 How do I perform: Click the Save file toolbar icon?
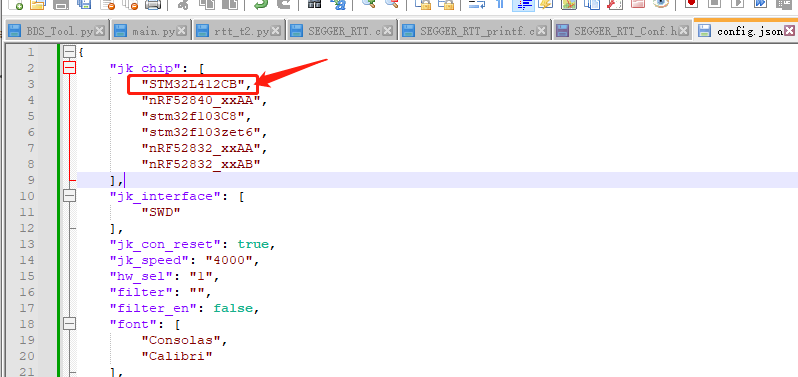pyautogui.click(x=62, y=4)
